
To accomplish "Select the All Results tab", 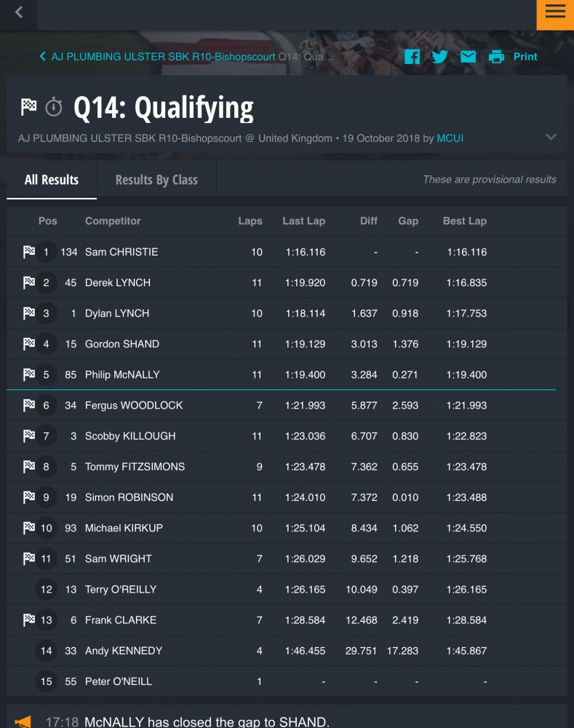I will 52,180.
